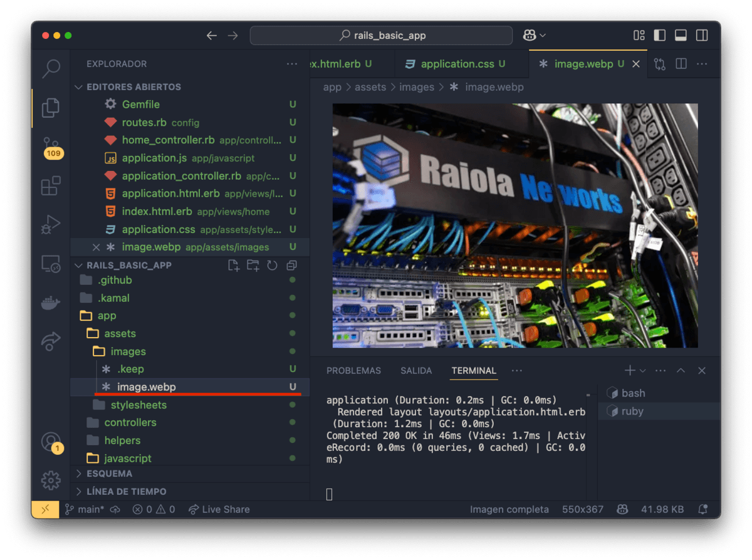Image resolution: width=752 pixels, height=560 pixels.
Task: Create a new folder in RAILS_BASIC_APP
Action: click(253, 266)
